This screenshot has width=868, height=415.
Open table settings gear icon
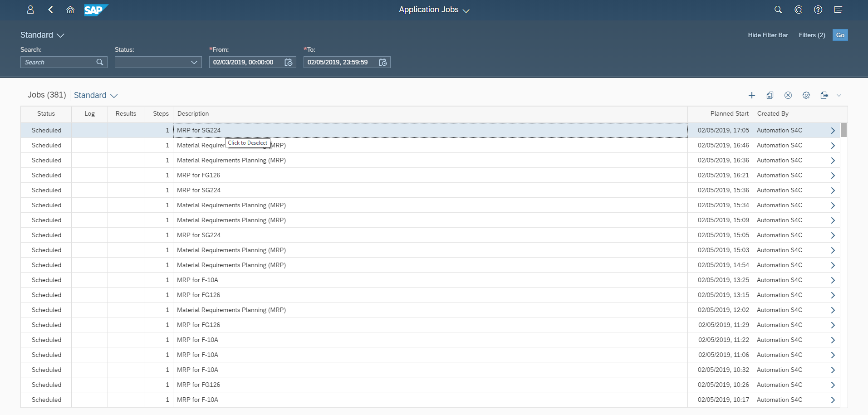coord(806,95)
